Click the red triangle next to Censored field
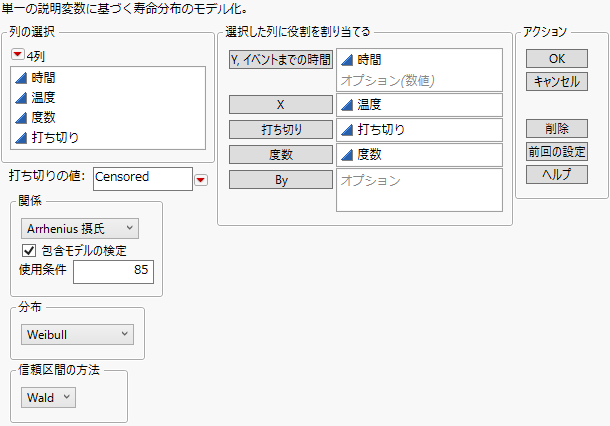The height and width of the screenshot is (426, 610). click(201, 179)
